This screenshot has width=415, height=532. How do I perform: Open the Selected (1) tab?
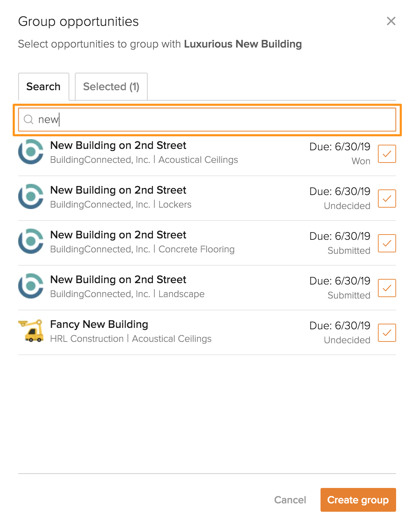(x=111, y=87)
